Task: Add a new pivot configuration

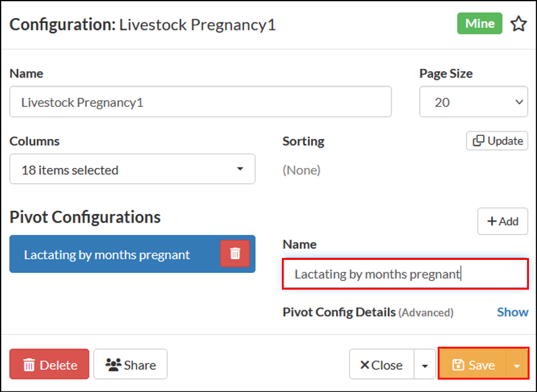Action: pos(502,221)
